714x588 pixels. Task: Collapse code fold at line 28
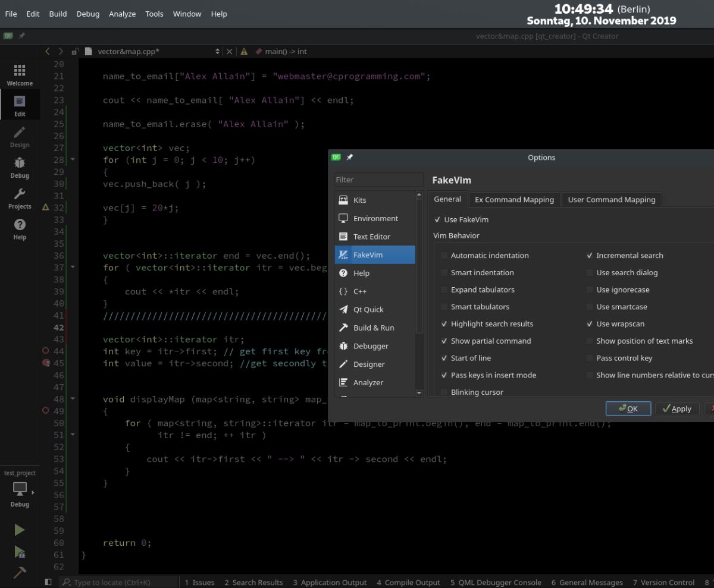73,159
